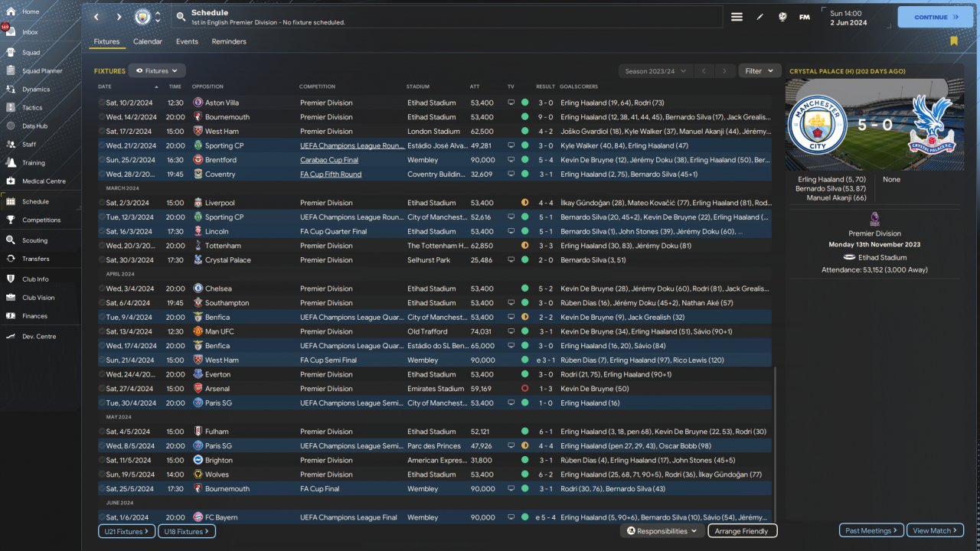The image size is (980, 551).
Task: Open the Season 2023/24 dropdown
Action: point(655,71)
